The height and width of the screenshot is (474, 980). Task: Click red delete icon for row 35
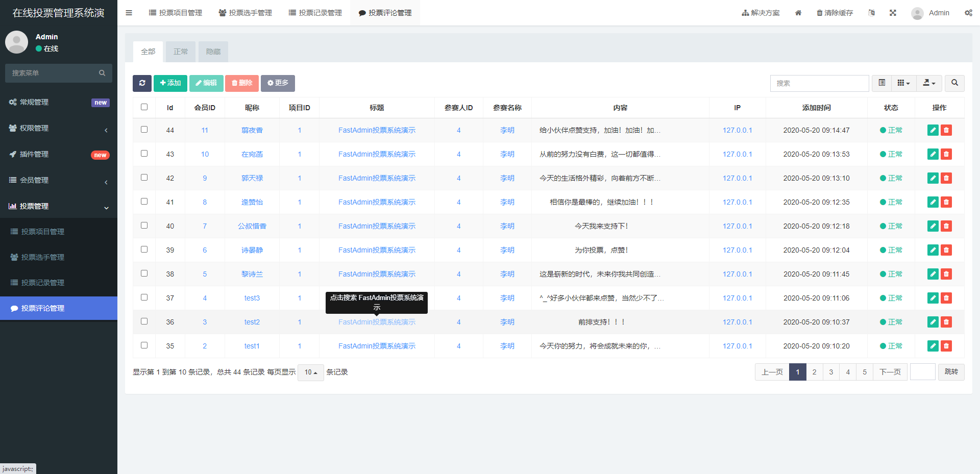(x=946, y=346)
